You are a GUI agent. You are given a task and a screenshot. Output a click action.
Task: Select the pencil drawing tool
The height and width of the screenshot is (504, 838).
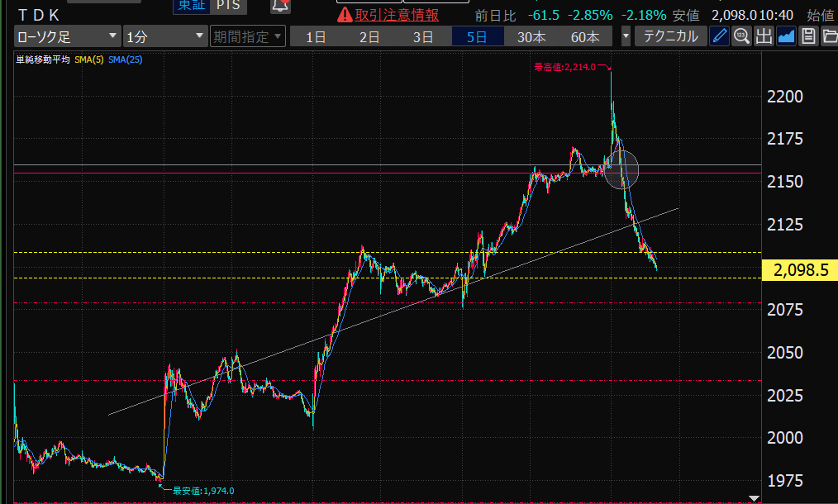pyautogui.click(x=720, y=36)
